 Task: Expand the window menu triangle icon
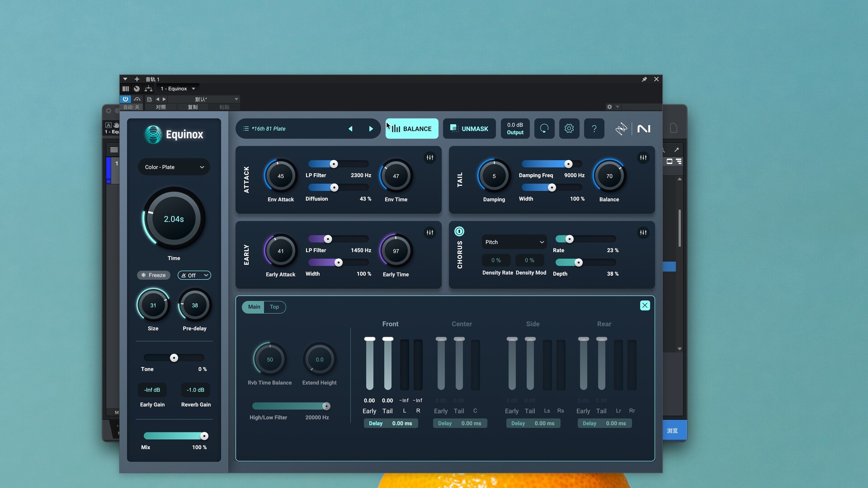pyautogui.click(x=125, y=79)
